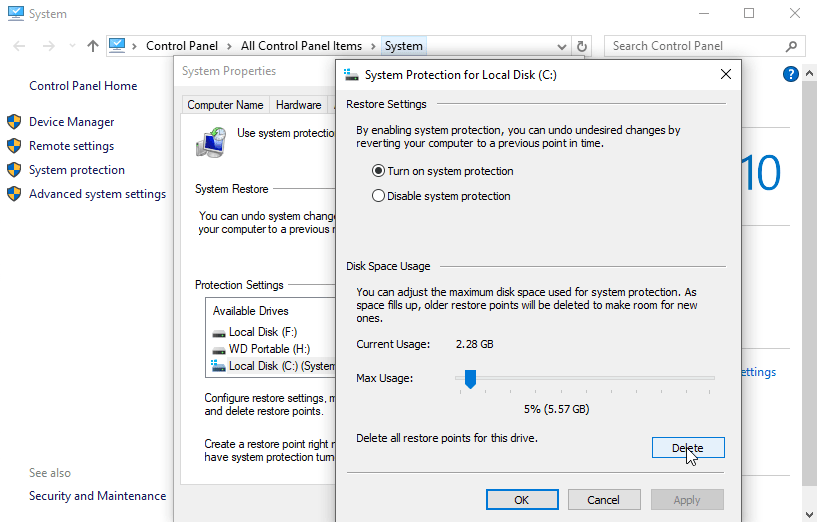817x522 pixels.
Task: Open the address bar history dropdown
Action: tap(563, 46)
